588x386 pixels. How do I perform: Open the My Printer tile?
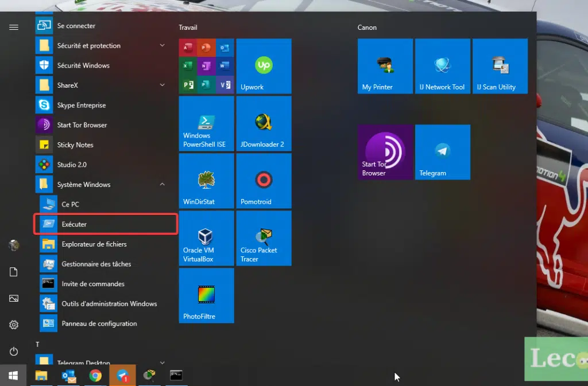pyautogui.click(x=385, y=66)
